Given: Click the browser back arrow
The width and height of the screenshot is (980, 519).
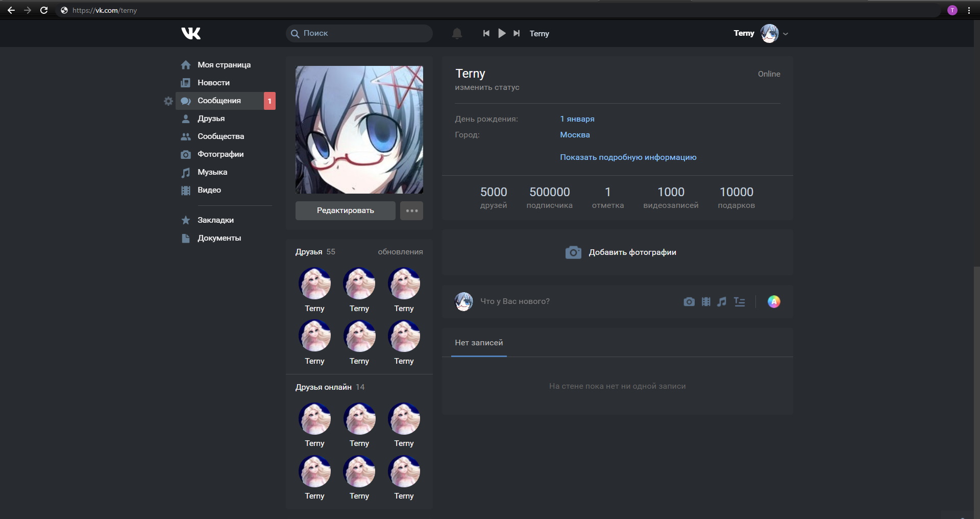Looking at the screenshot, I should [11, 10].
